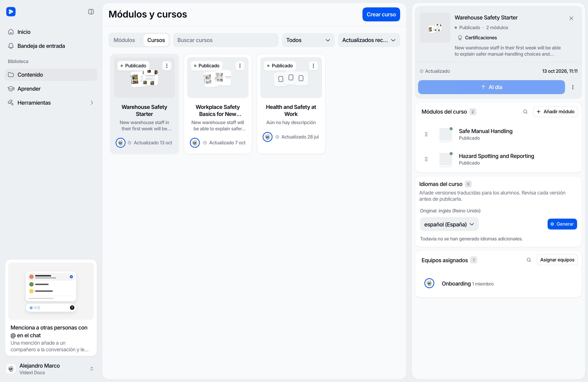Open Safe Manual Handling module thumbnail
The width and height of the screenshot is (588, 382).
tap(446, 134)
